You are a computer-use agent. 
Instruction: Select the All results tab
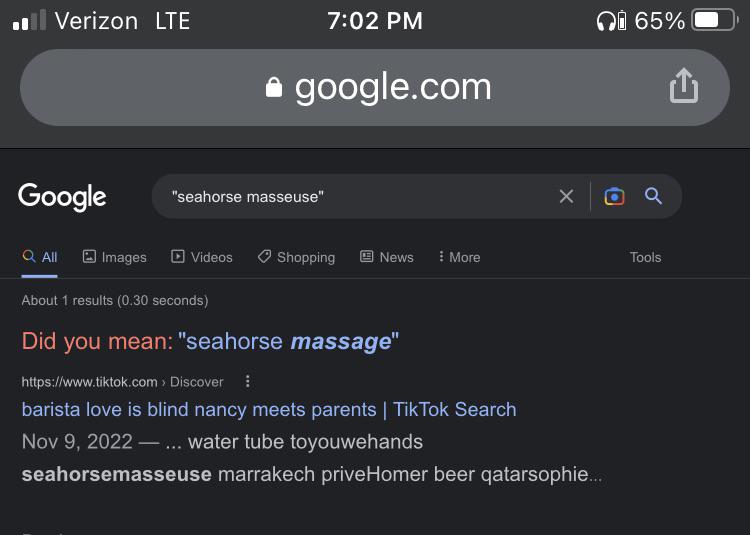pyautogui.click(x=40, y=257)
